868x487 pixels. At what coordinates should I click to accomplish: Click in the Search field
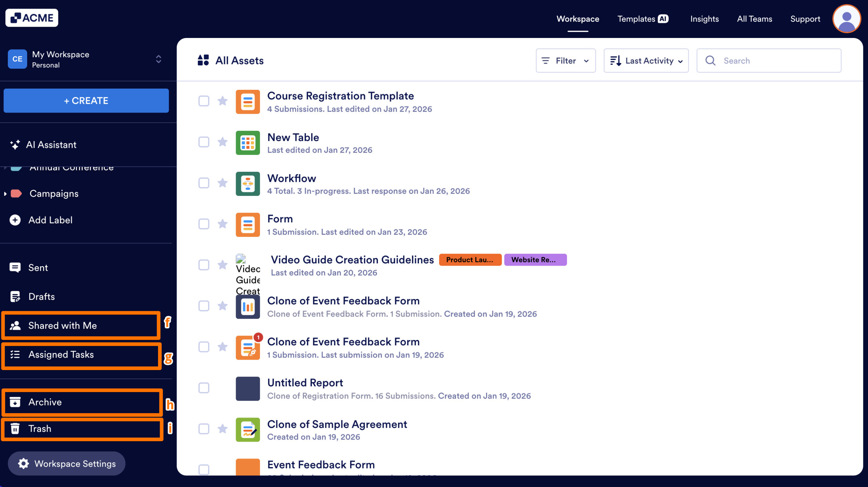click(769, 61)
